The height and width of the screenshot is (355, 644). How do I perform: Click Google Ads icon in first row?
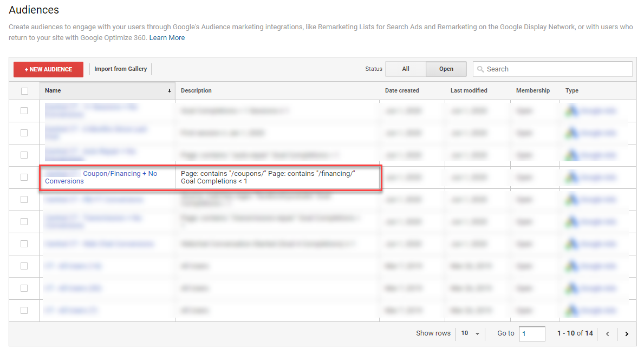click(x=570, y=111)
